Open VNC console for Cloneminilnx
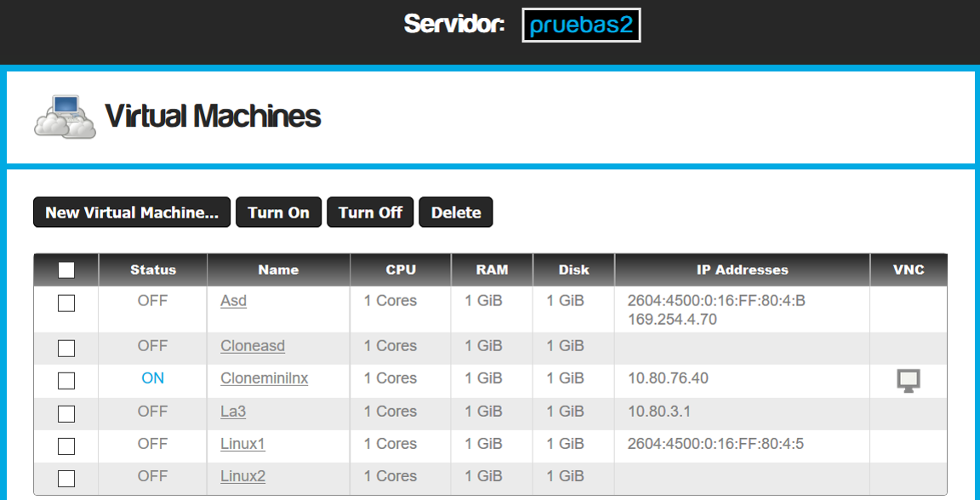This screenshot has width=980, height=500. point(909,381)
